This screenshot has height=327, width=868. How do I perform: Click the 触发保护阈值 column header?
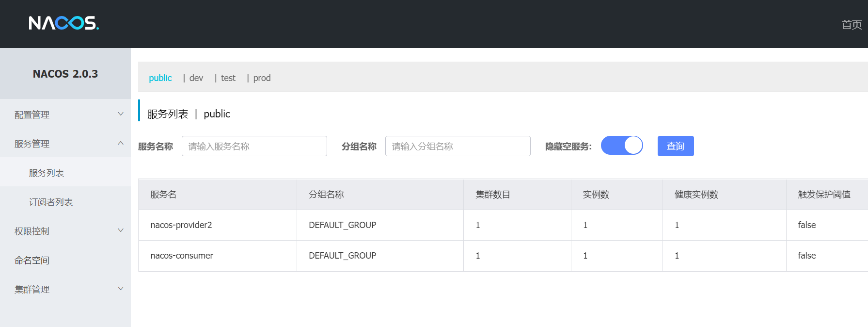824,195
